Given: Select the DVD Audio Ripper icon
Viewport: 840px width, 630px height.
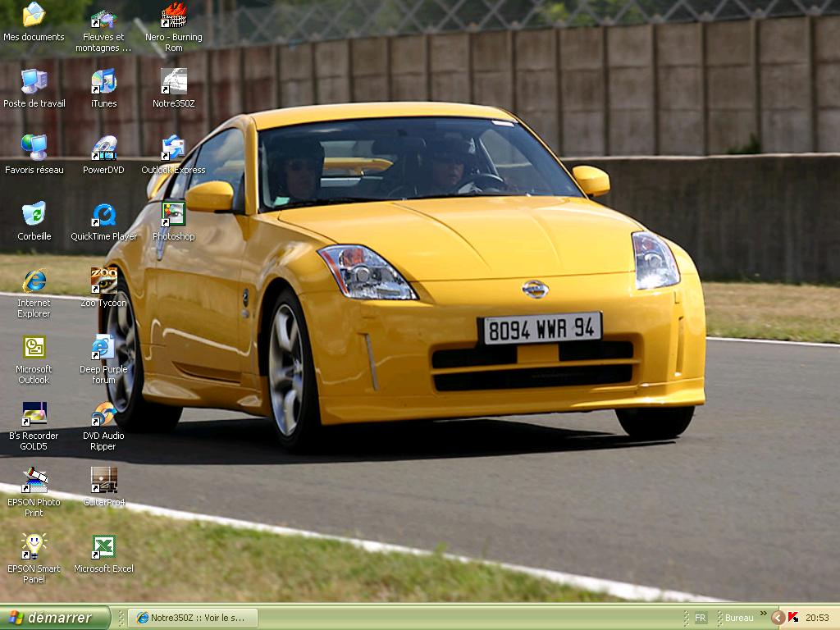Looking at the screenshot, I should click(x=103, y=414).
